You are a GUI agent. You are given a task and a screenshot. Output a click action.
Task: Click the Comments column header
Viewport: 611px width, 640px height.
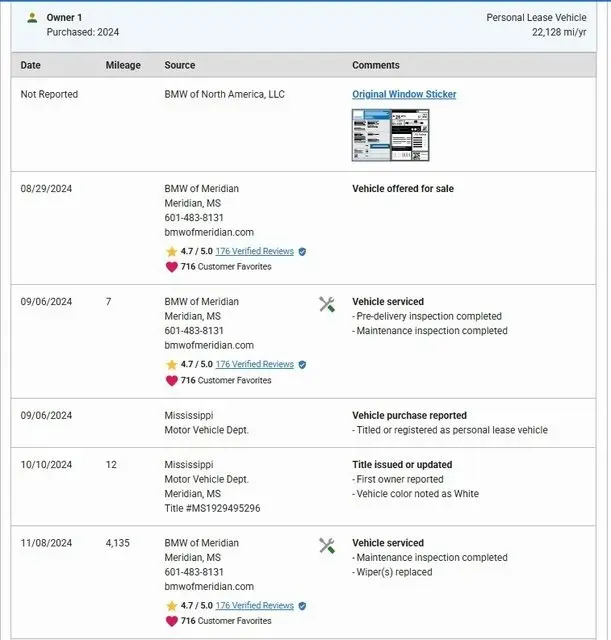coord(375,65)
